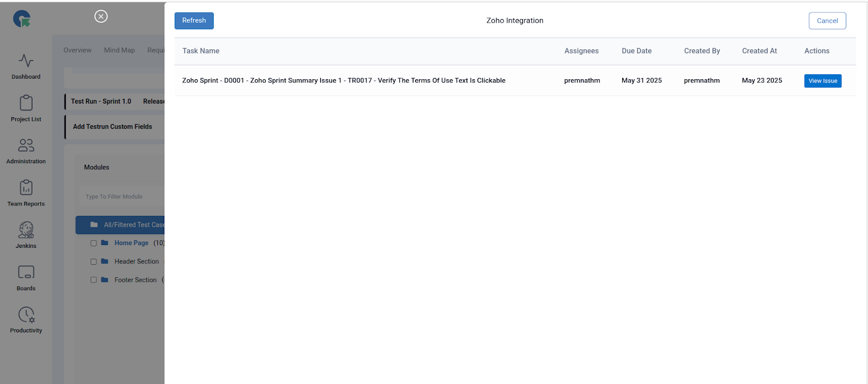Click the Zoho Sprint D0001 task name

click(x=344, y=80)
